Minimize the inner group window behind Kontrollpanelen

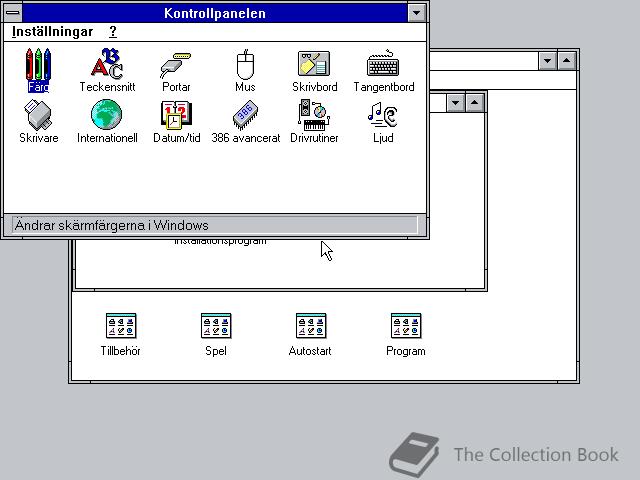[456, 102]
